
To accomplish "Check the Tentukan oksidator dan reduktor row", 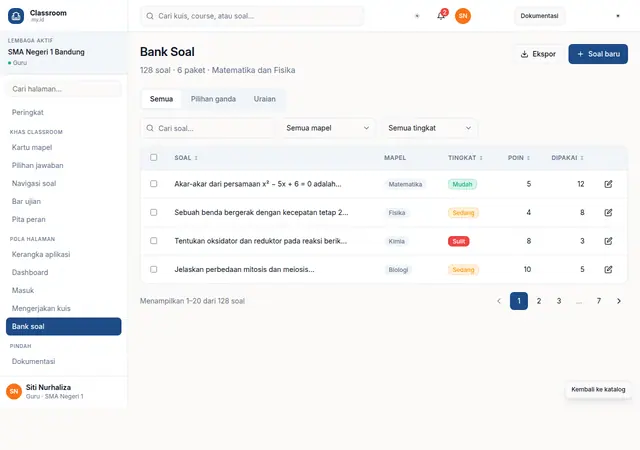I will click(x=153, y=241).
